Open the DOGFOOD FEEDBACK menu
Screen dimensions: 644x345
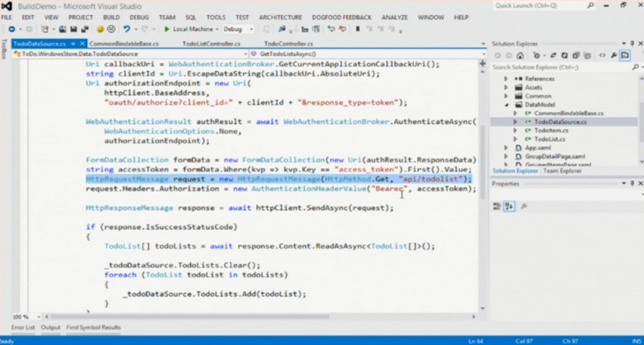[342, 17]
